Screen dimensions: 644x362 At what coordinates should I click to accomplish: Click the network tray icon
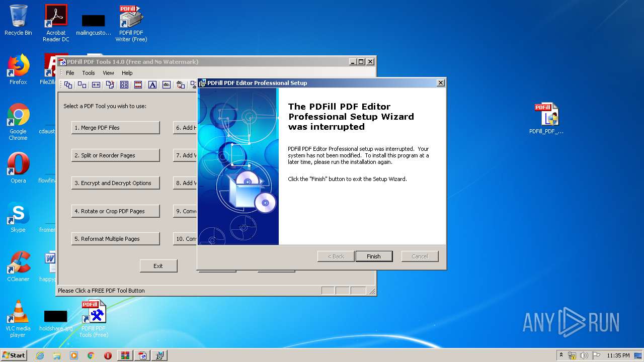point(573,355)
